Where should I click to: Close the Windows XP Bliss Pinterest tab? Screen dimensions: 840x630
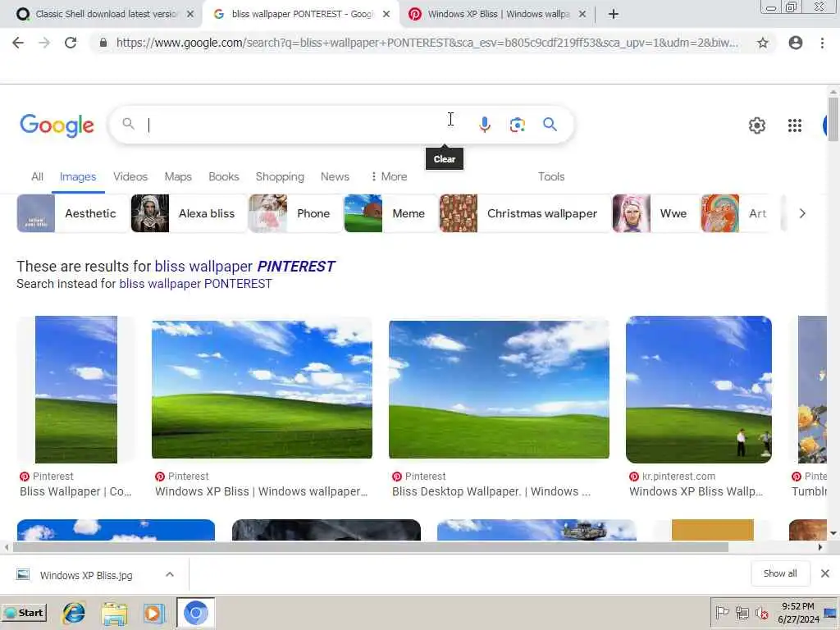coord(582,14)
